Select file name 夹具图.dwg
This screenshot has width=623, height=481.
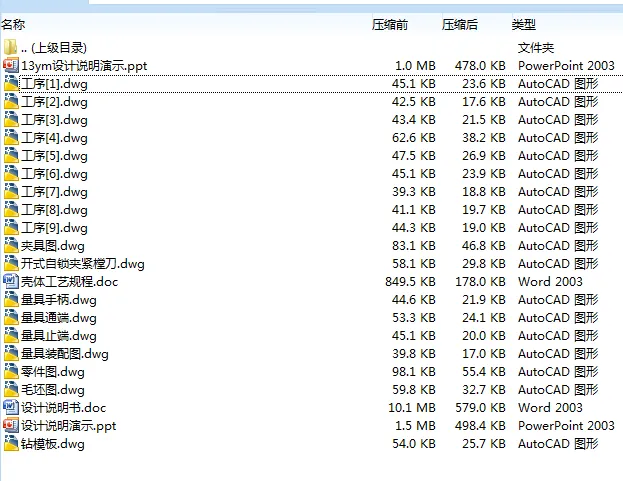52,246
